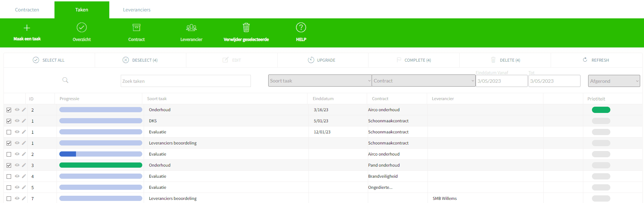
Task: Click the Contract archive box icon
Action: point(136,27)
